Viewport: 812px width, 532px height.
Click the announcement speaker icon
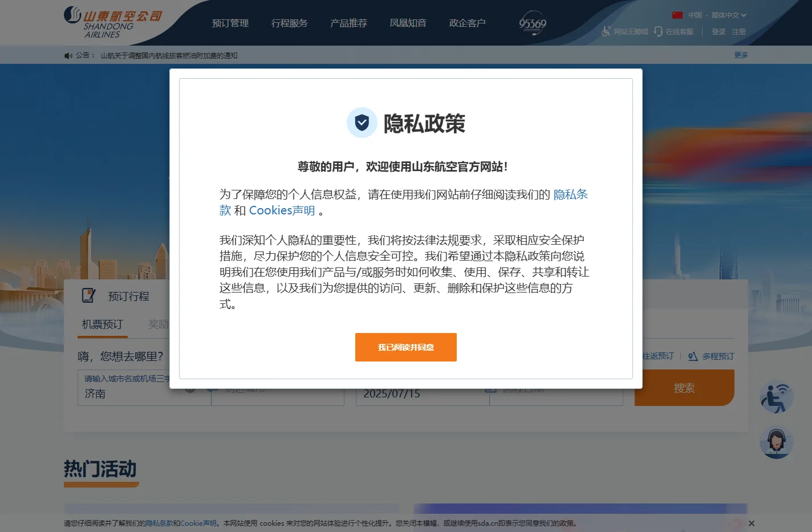point(68,56)
